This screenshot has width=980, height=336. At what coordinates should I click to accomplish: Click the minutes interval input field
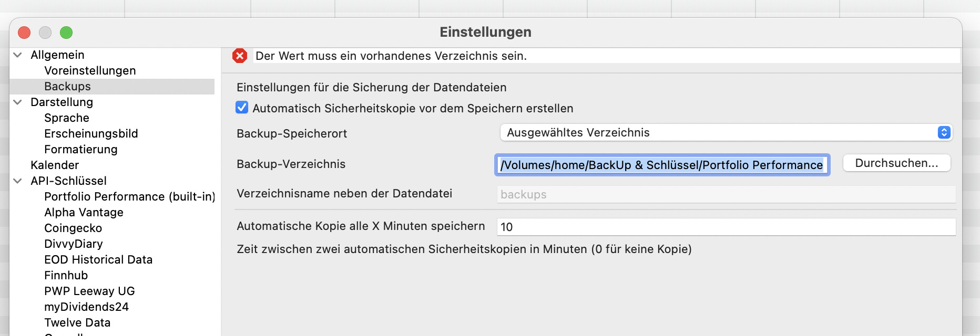click(x=726, y=227)
